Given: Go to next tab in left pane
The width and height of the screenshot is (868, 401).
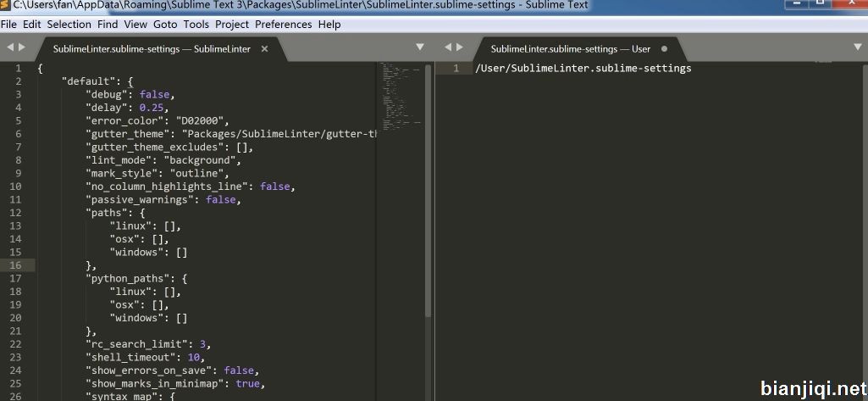Looking at the screenshot, I should (x=22, y=47).
